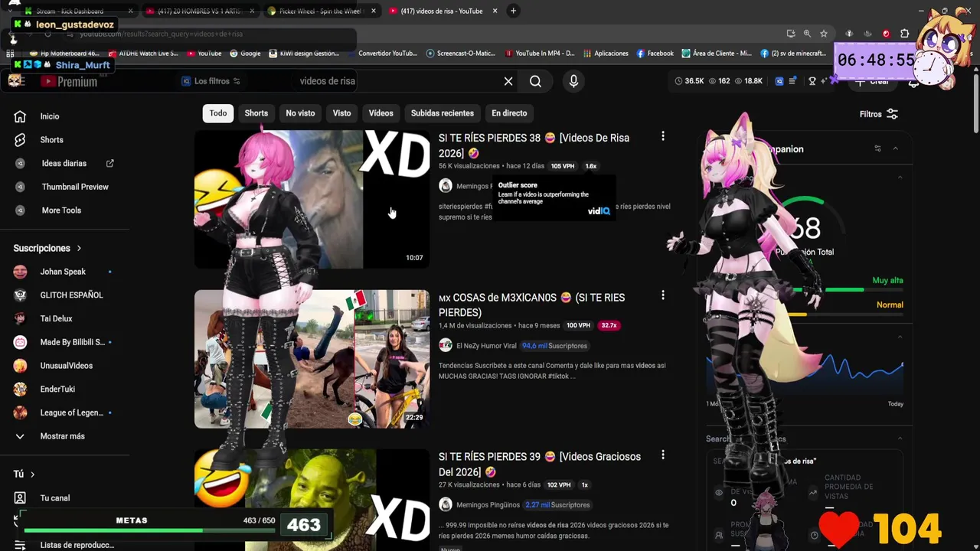Open the Tai Delux subscription

point(56,318)
